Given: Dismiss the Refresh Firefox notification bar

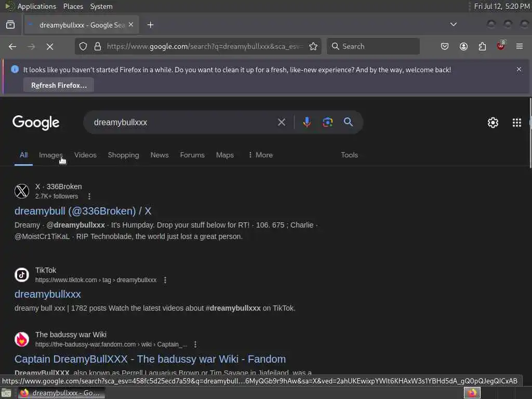Looking at the screenshot, I should click(519, 69).
